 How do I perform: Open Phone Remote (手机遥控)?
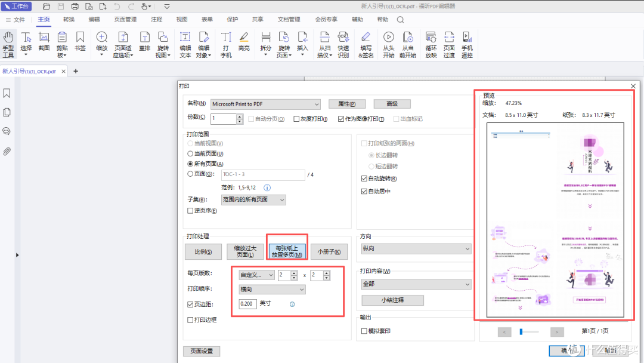click(467, 44)
